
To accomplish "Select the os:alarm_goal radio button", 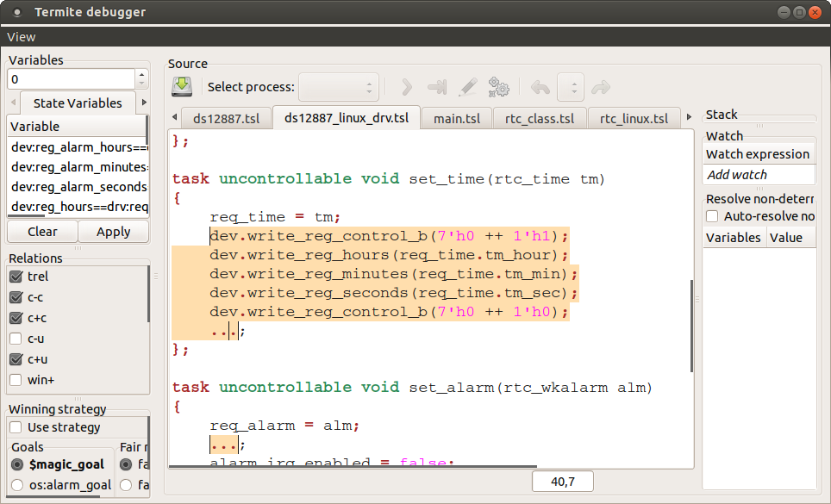I will (x=17, y=485).
